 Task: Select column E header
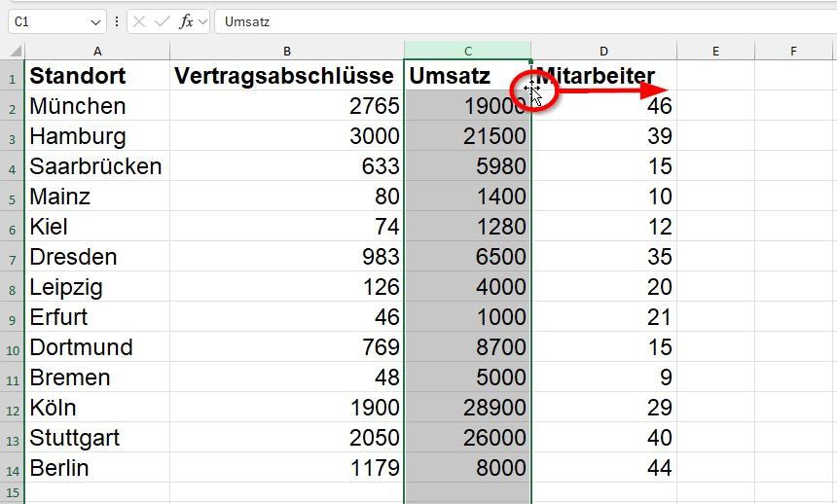click(x=715, y=52)
